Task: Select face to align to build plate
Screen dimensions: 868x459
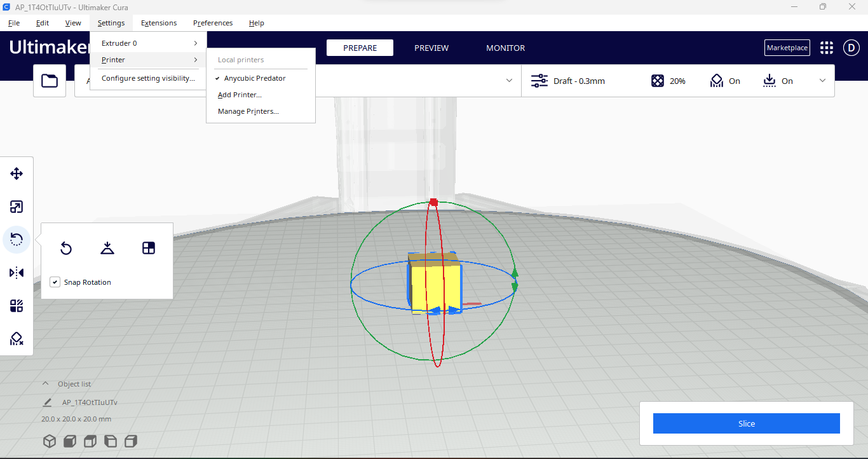Action: [x=149, y=248]
